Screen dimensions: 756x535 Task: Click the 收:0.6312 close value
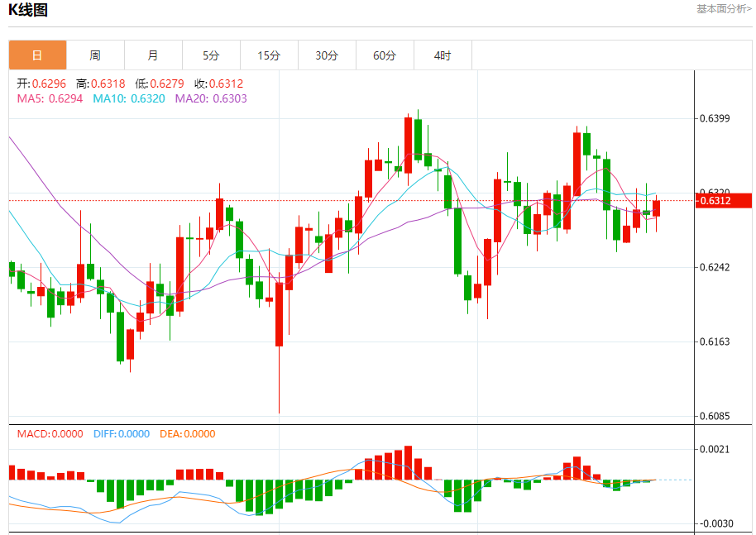[219, 84]
